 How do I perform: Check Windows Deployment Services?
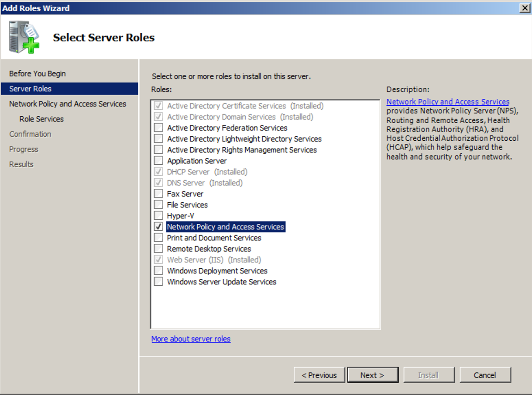coord(158,271)
